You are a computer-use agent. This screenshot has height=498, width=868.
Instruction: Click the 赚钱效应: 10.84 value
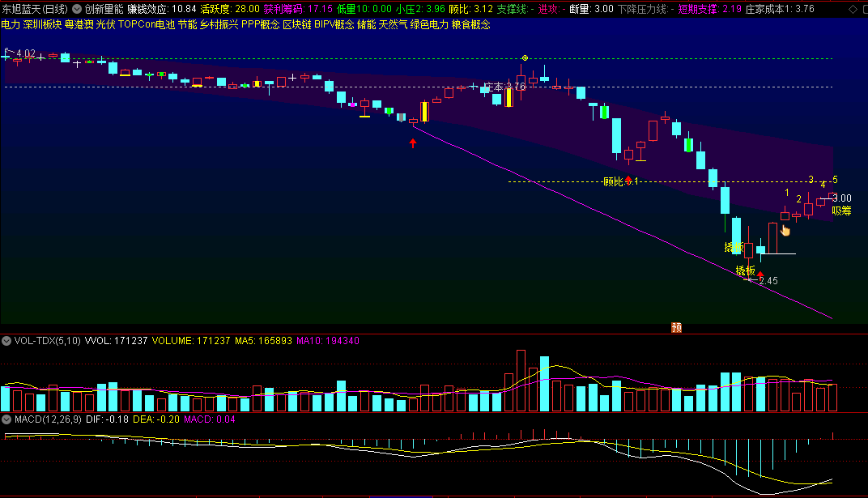162,9
